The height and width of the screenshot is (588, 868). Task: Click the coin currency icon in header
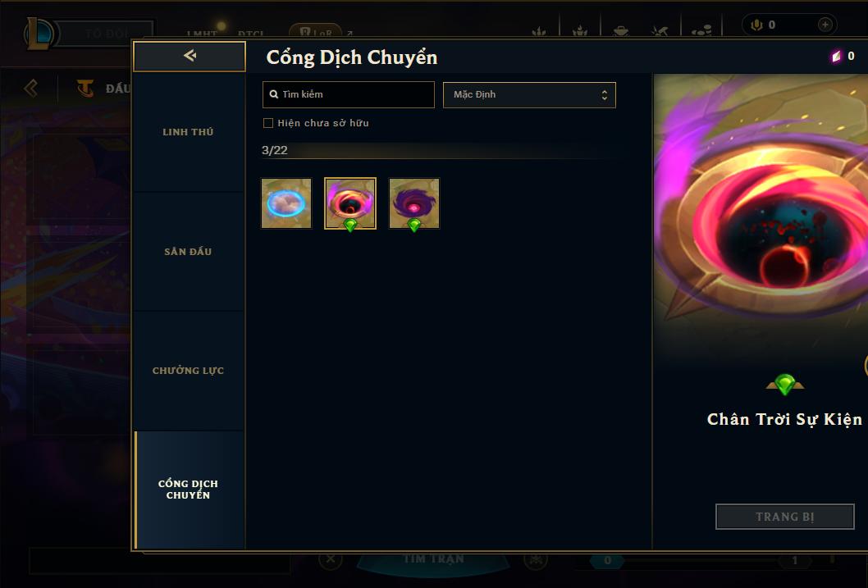[756, 25]
